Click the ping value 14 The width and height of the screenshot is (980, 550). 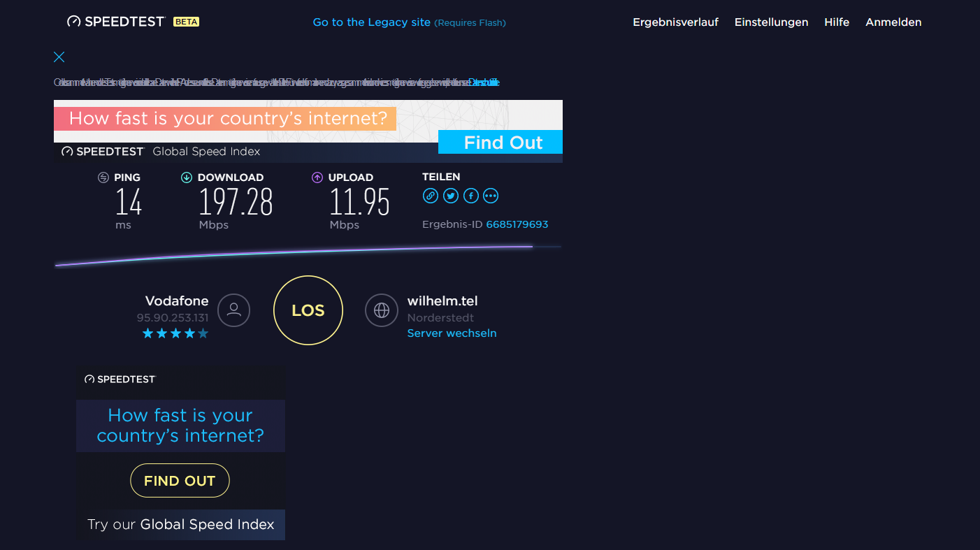(129, 203)
